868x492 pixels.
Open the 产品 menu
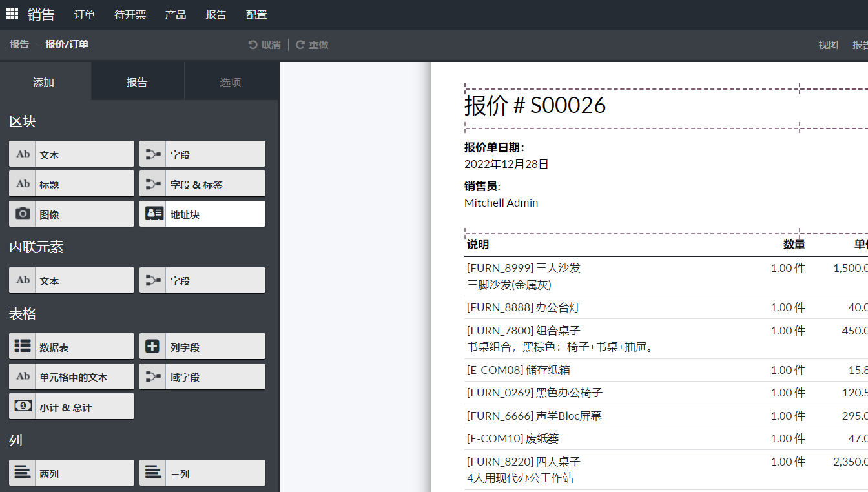coord(176,15)
